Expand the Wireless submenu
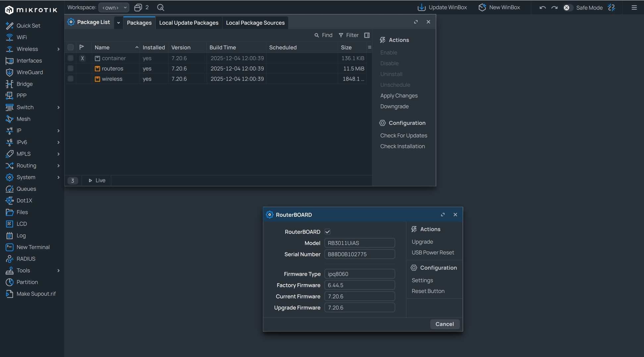 tap(58, 49)
